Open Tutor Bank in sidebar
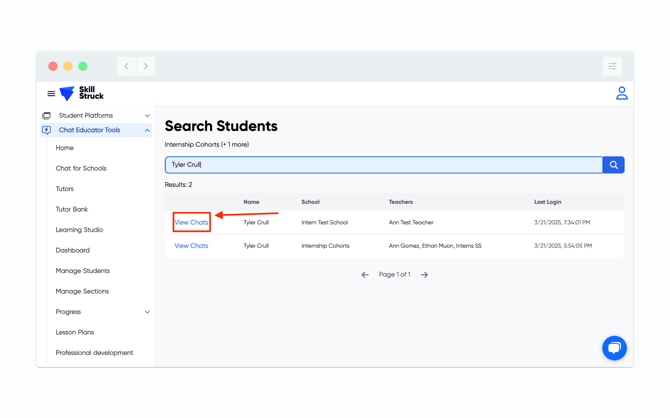The width and height of the screenshot is (670, 418). pos(72,209)
